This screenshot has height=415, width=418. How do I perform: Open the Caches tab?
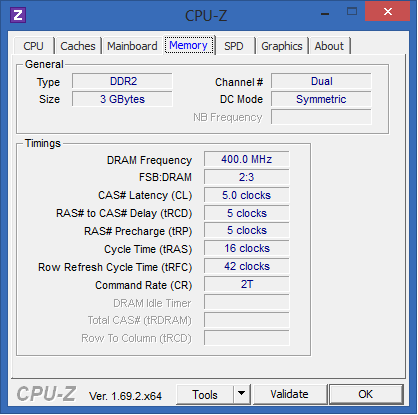78,46
